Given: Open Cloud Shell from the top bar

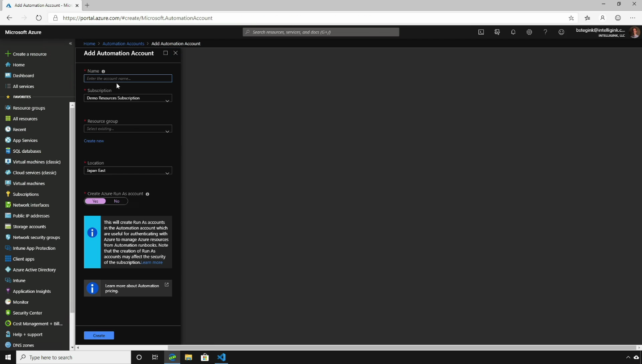Looking at the screenshot, I should pyautogui.click(x=481, y=32).
